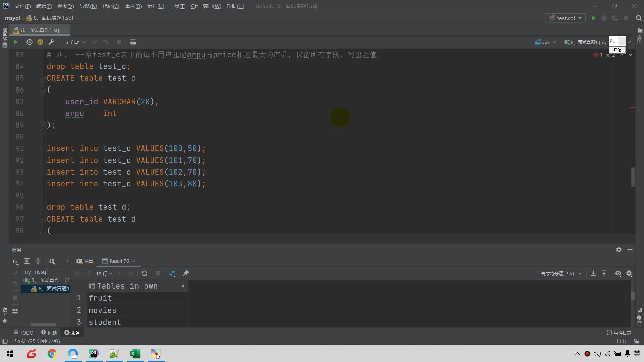Image resolution: width=644 pixels, height=362 pixels.
Task: Collapse the CREATE table test_c fold marker
Action: coord(43,78)
